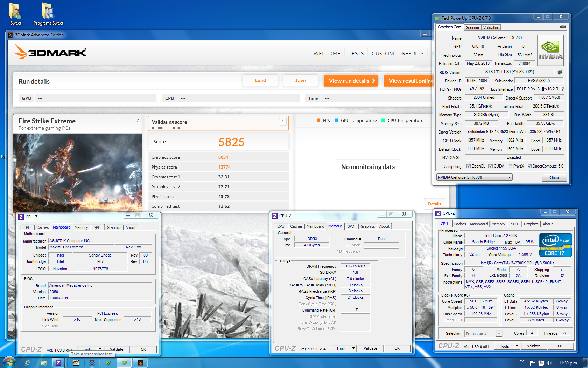Click the title icon of the CPU-Z Memory window
This screenshot has height=368, width=588.
click(275, 216)
